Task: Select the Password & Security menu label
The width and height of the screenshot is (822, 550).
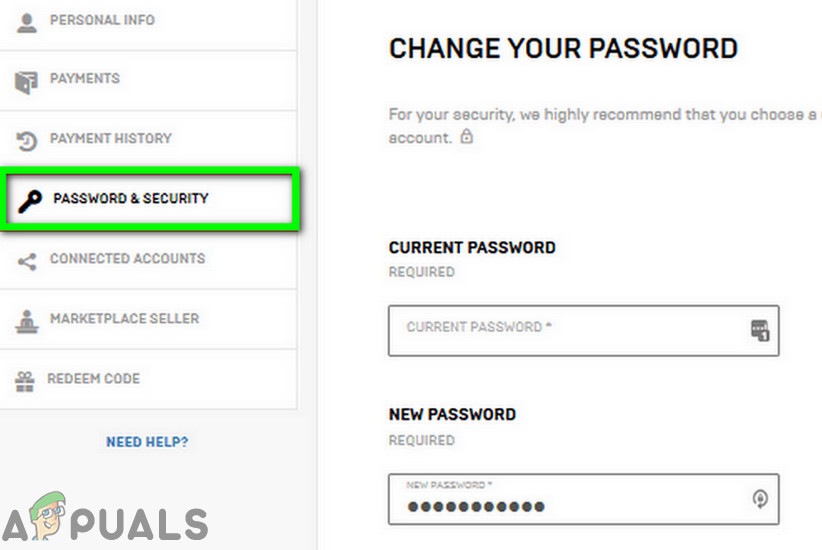Action: (x=131, y=199)
